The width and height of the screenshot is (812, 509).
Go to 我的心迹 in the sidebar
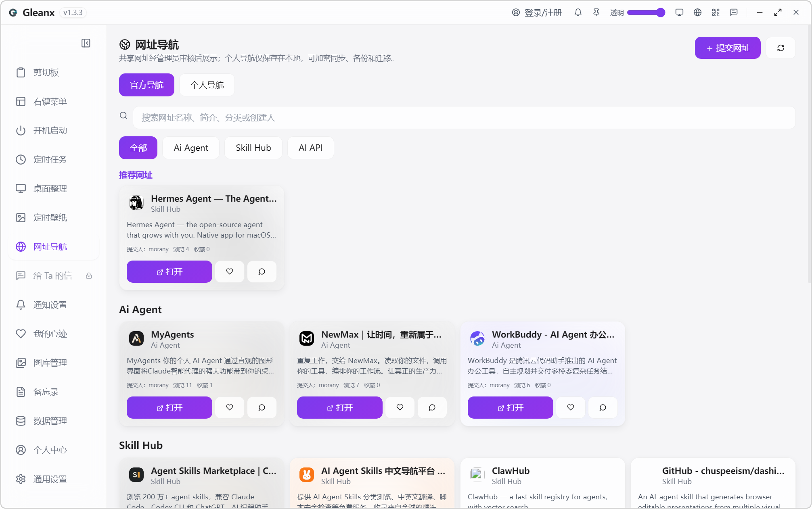click(x=54, y=334)
